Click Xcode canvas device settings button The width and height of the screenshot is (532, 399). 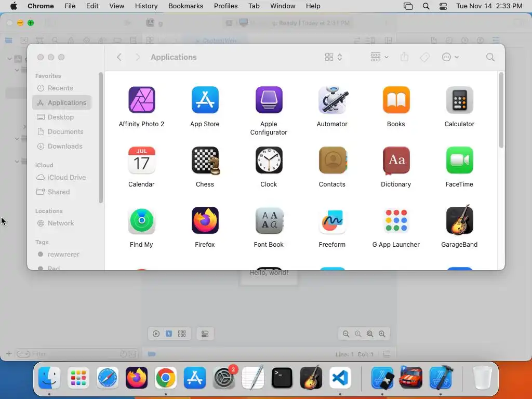pyautogui.click(x=205, y=334)
